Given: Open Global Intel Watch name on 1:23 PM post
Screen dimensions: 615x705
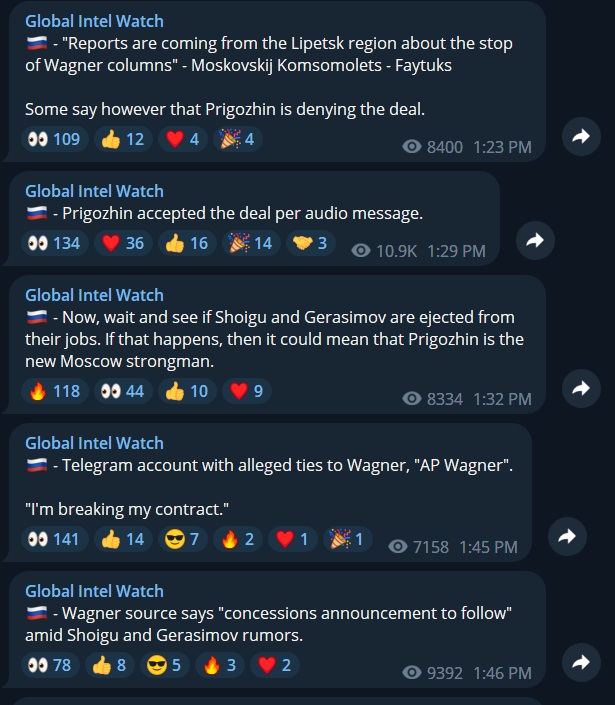Looking at the screenshot, I should coord(94,21).
